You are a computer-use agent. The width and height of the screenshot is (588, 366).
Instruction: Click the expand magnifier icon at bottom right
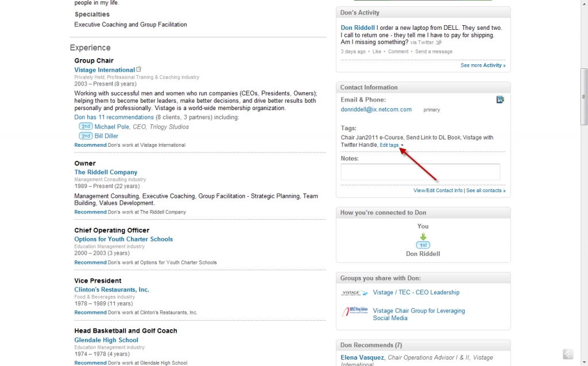pos(568,354)
